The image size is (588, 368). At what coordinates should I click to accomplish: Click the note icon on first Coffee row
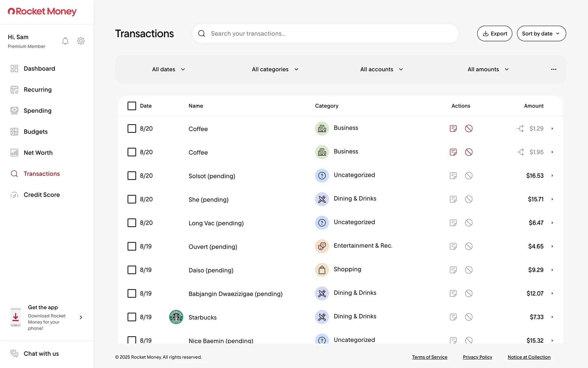pos(453,128)
